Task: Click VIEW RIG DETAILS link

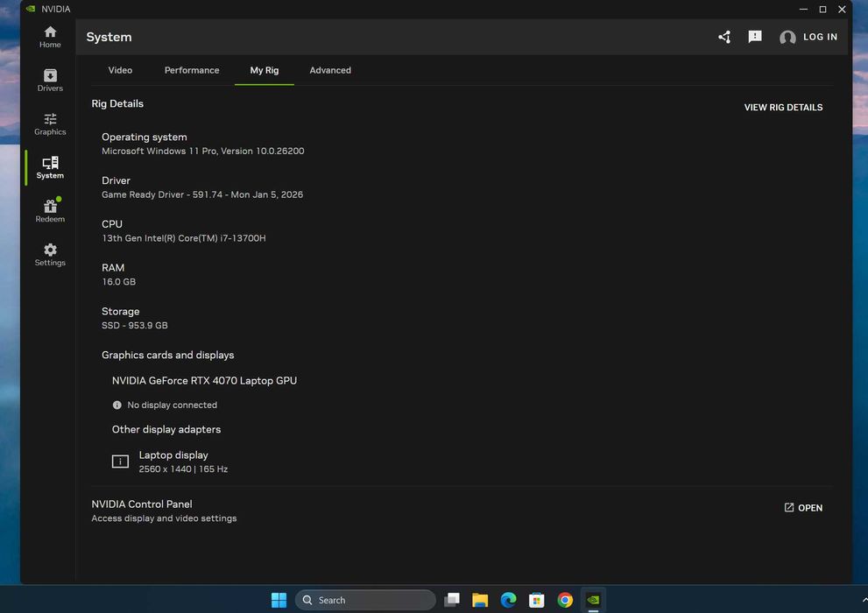Action: 783,108
